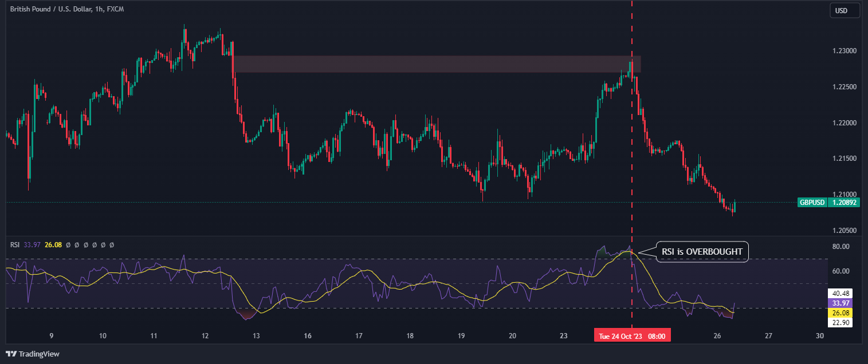The width and height of the screenshot is (868, 364).
Task: Click the TradingView logo
Action: (33, 354)
